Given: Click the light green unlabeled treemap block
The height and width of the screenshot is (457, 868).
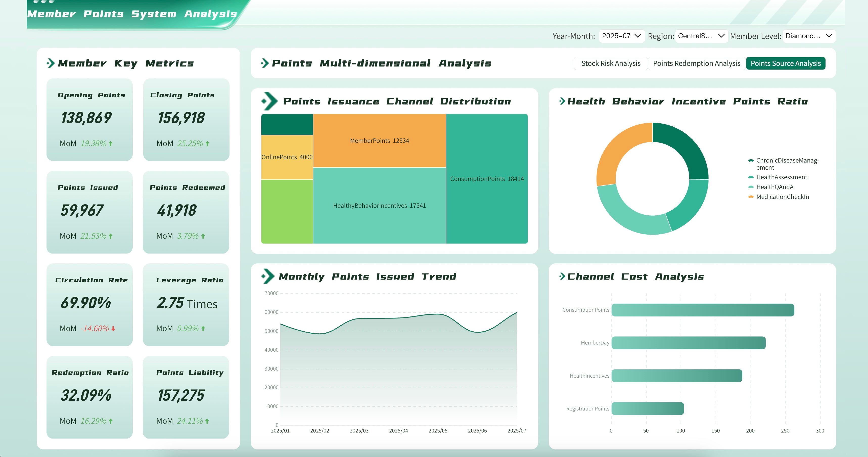Looking at the screenshot, I should (287, 212).
